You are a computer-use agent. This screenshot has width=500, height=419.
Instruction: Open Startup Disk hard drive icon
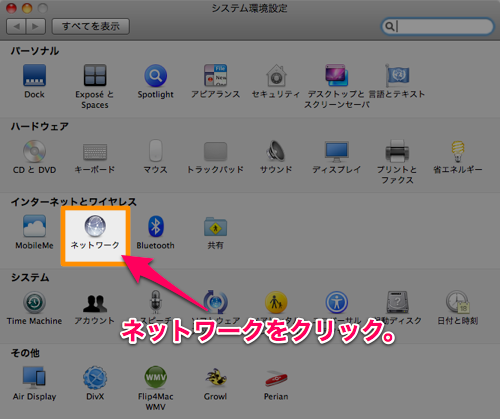pos(397,302)
